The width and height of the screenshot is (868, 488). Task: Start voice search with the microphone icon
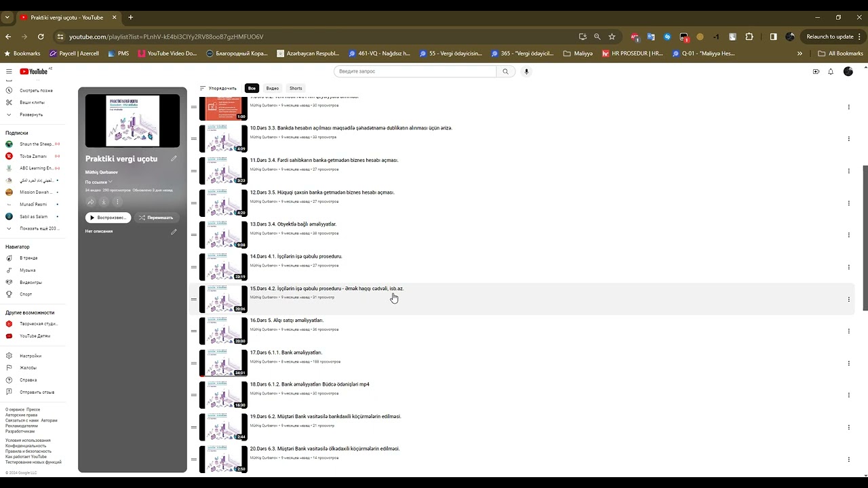point(526,71)
